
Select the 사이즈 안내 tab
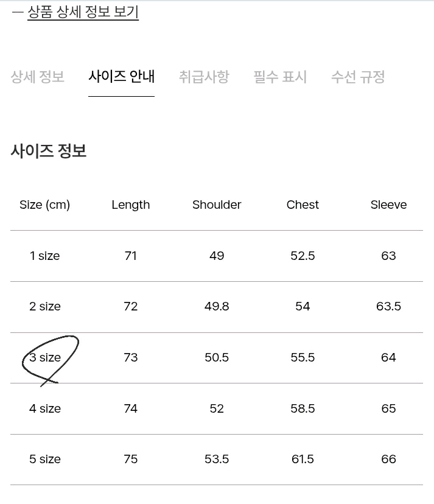(x=121, y=77)
